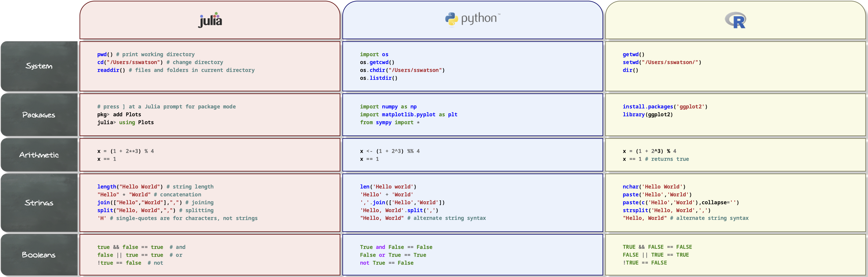Click the paste line with collapse=''
This screenshot has height=277, width=868.
[x=681, y=202]
